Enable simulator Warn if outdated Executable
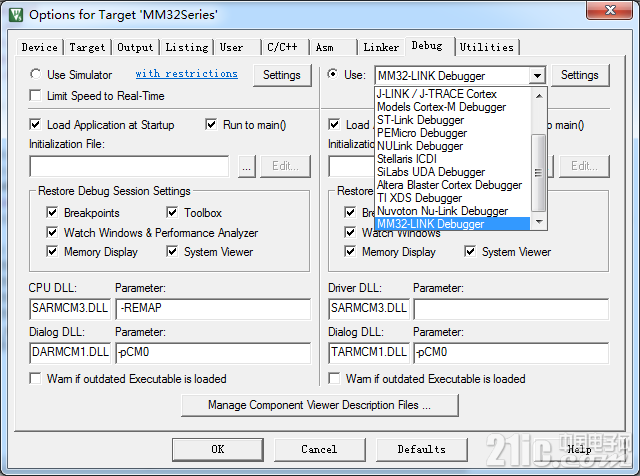640x476 pixels. (x=36, y=378)
